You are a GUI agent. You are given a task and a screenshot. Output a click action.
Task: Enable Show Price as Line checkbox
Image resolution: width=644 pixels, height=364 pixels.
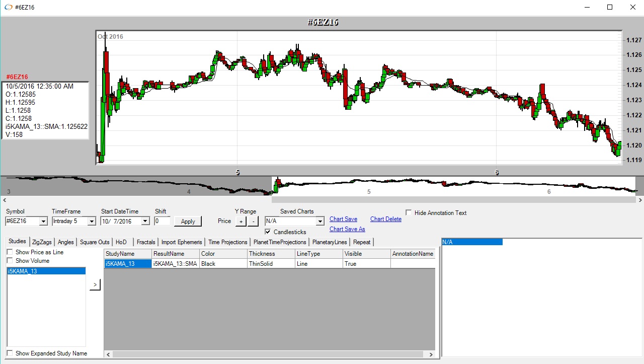[10, 252]
